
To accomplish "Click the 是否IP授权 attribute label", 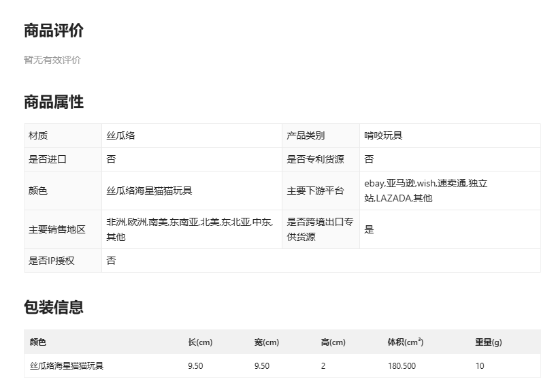I will tap(52, 261).
